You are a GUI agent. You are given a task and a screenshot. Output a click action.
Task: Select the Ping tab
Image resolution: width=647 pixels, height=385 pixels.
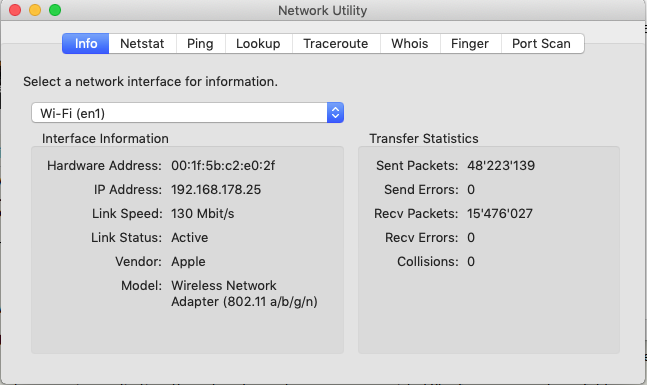(201, 43)
